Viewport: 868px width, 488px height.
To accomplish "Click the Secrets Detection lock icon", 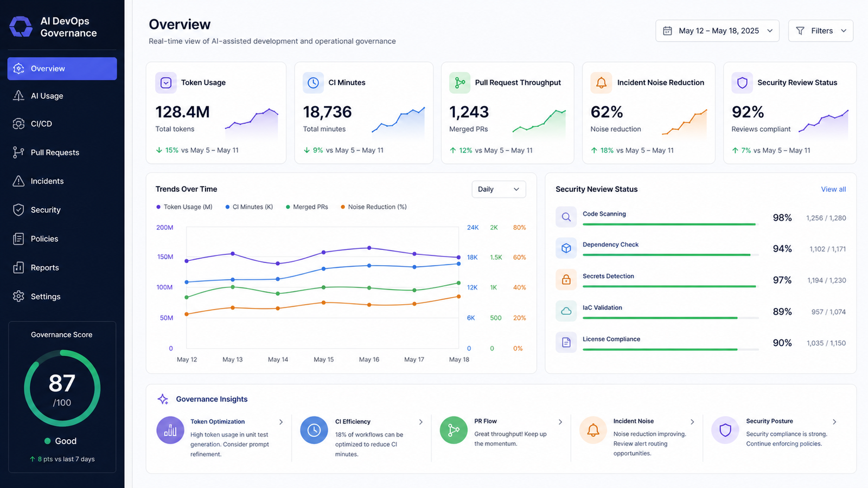I will (x=566, y=280).
